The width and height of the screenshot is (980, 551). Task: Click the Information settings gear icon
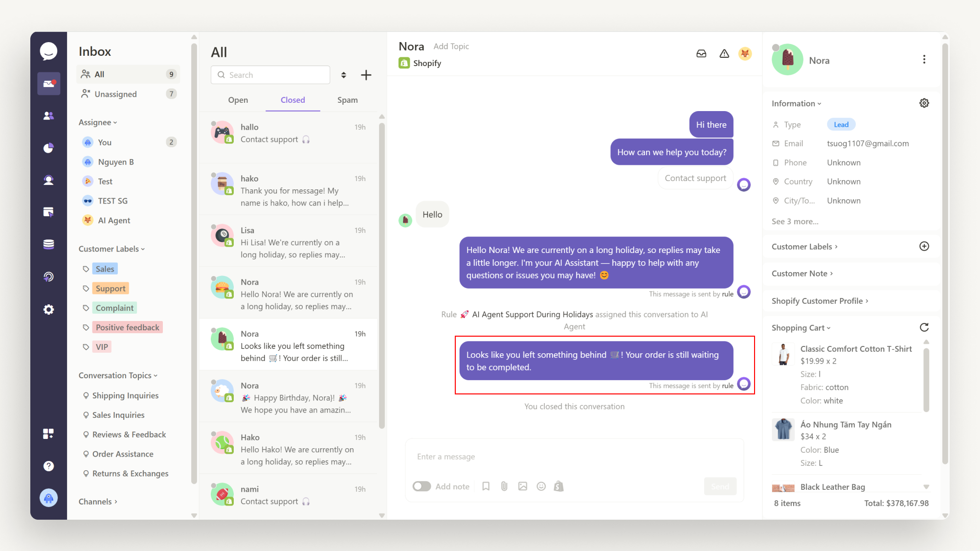(924, 103)
